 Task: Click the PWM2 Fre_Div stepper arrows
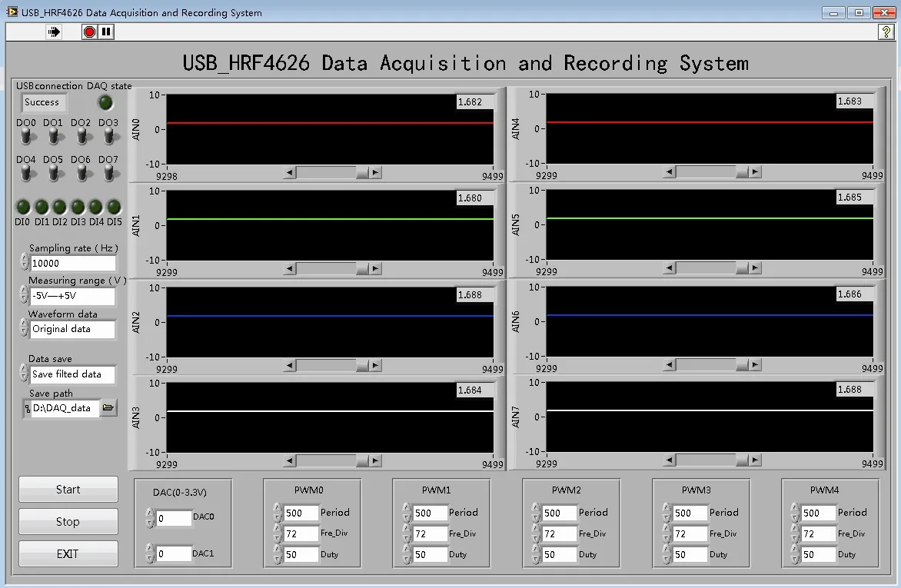(x=536, y=534)
